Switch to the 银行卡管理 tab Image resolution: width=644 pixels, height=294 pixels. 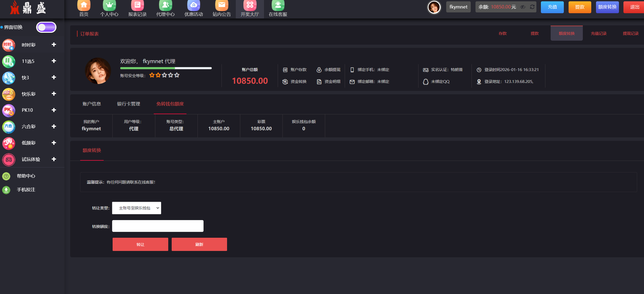coord(128,104)
